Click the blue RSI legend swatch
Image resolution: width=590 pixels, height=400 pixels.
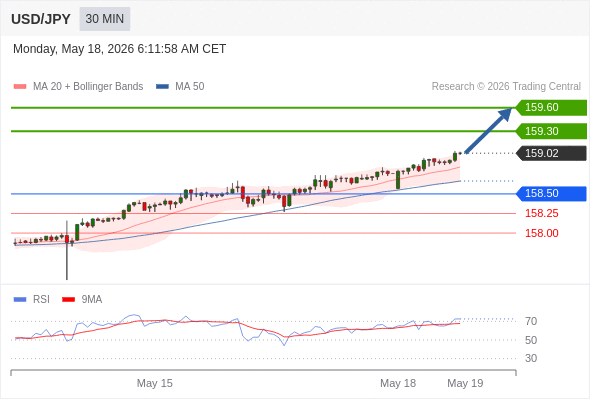pos(20,300)
